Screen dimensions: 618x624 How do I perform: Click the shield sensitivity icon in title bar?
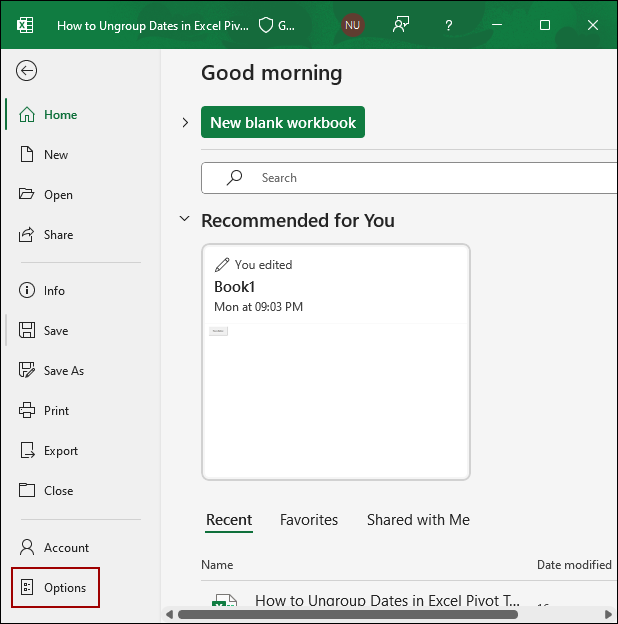tap(265, 25)
